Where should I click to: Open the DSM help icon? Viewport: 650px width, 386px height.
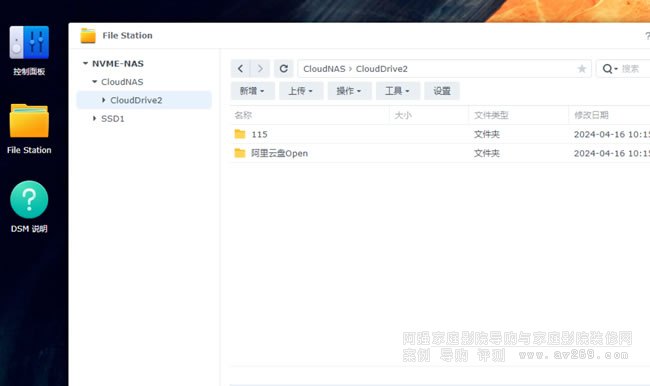[29, 199]
